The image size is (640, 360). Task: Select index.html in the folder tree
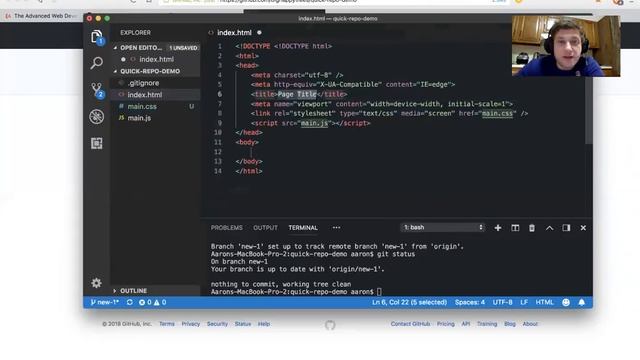tap(144, 95)
